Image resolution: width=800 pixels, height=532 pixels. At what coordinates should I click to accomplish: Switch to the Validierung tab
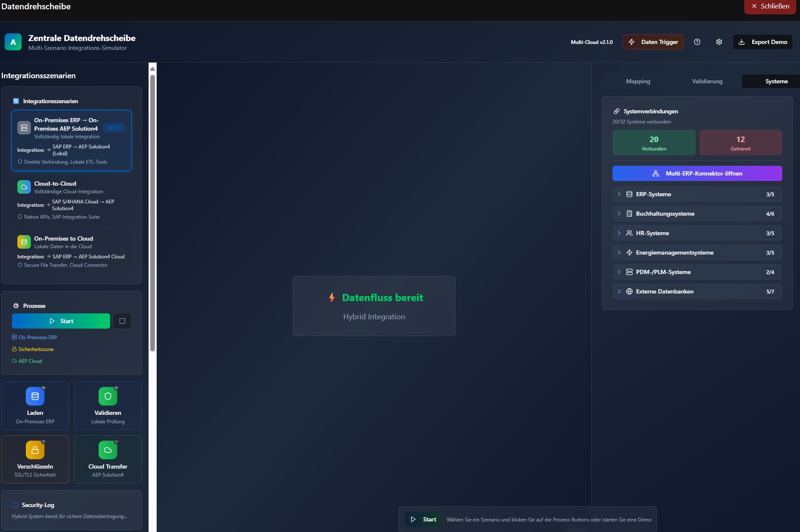click(x=707, y=81)
